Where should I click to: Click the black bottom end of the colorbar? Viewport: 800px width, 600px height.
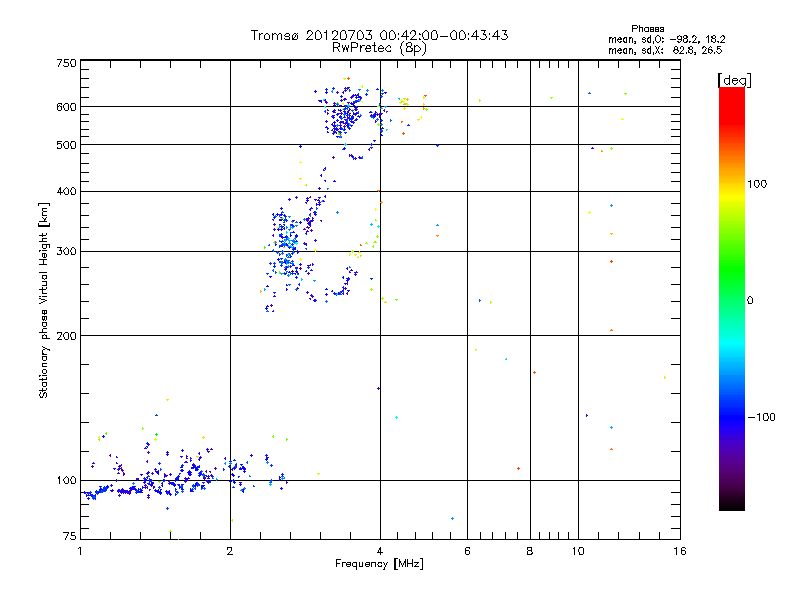[732, 503]
